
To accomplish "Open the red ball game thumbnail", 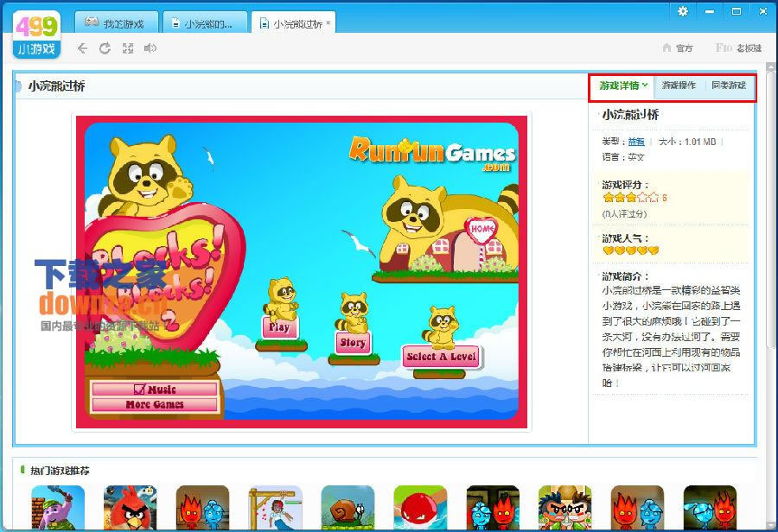I will pos(420,509).
